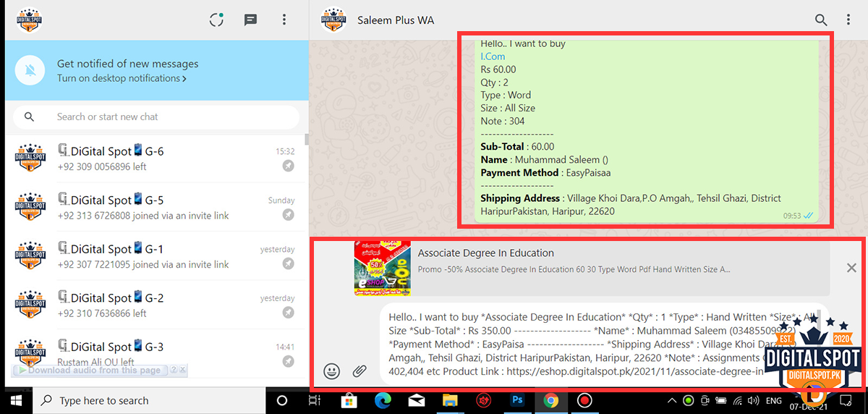Close the Associate Degree link preview

851,269
